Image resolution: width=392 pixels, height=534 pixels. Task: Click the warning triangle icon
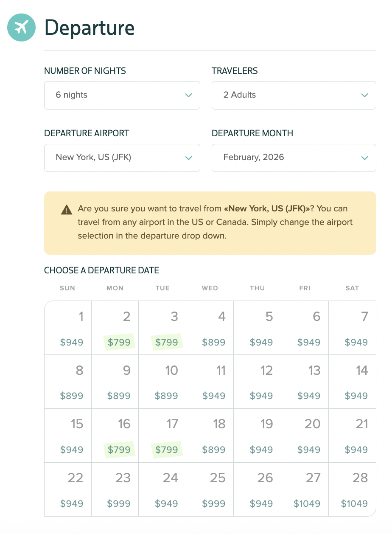tap(67, 209)
